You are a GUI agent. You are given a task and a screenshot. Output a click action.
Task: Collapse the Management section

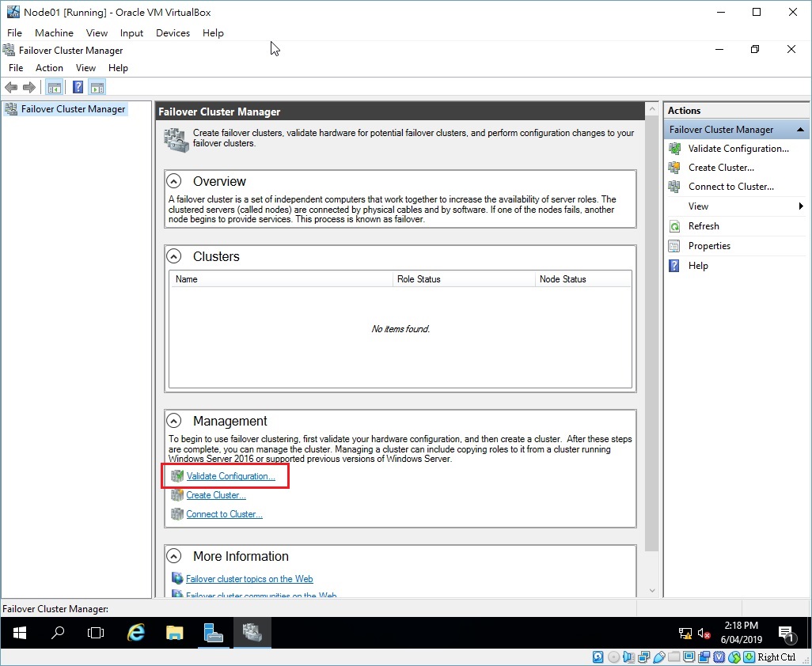point(174,421)
